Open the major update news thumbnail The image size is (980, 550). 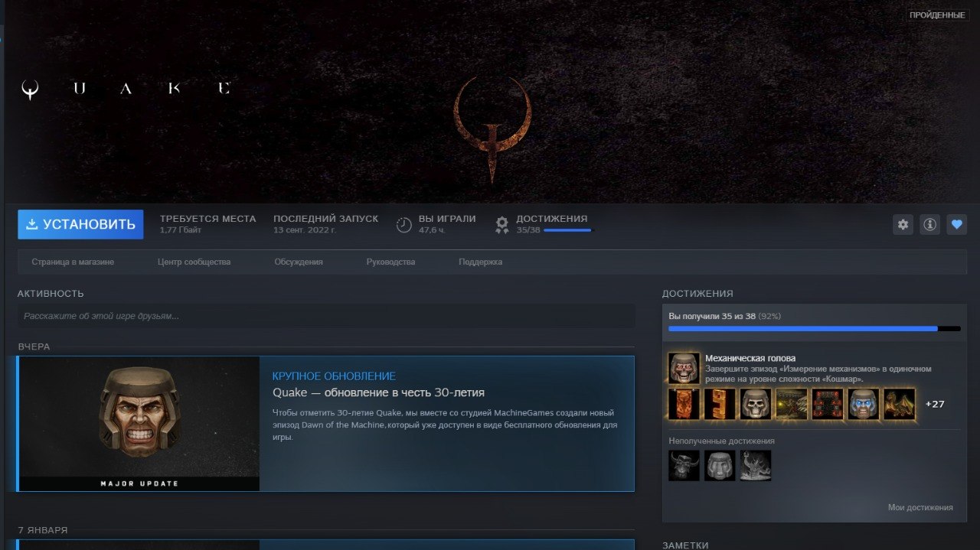tap(139, 424)
